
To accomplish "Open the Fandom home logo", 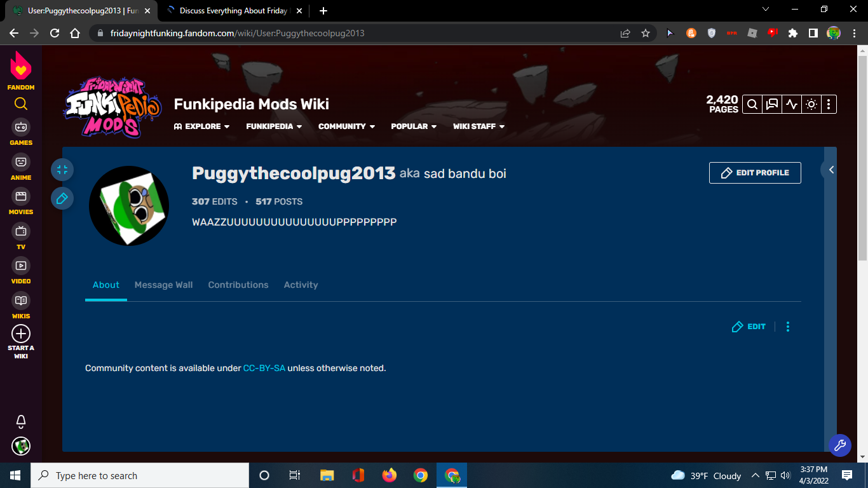I will 21,71.
